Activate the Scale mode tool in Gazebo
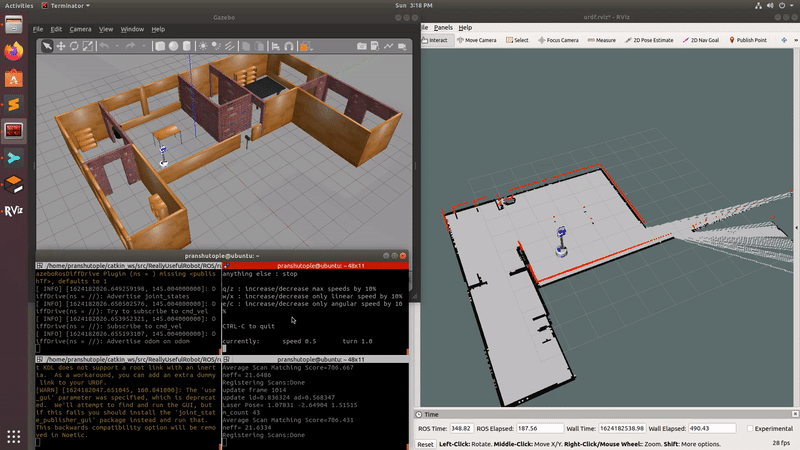The image size is (800, 450). (88, 46)
